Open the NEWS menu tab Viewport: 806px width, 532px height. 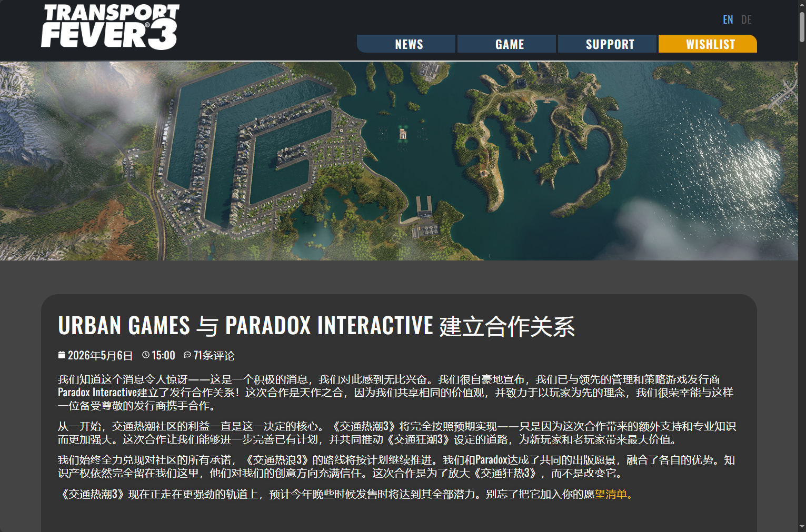click(x=406, y=44)
